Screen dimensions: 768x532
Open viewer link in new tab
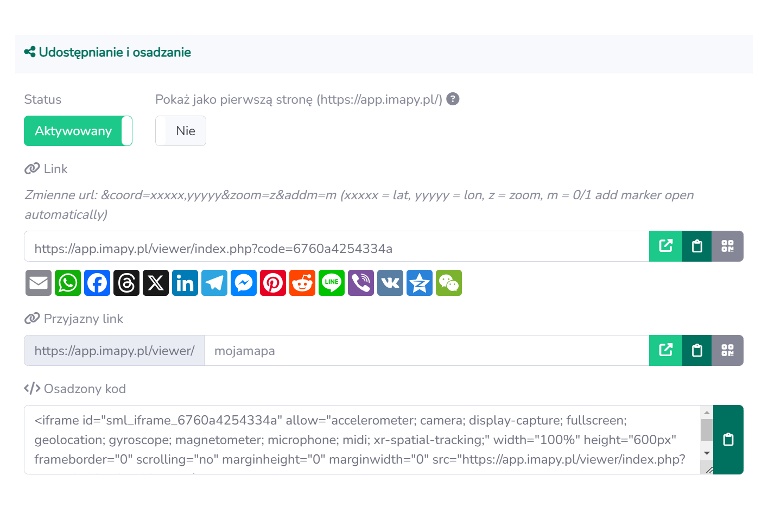point(665,246)
